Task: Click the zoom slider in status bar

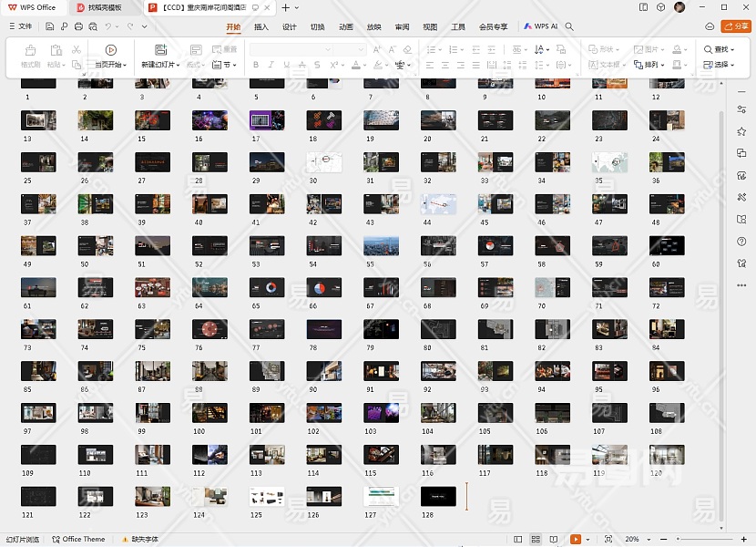Action: tap(674, 539)
